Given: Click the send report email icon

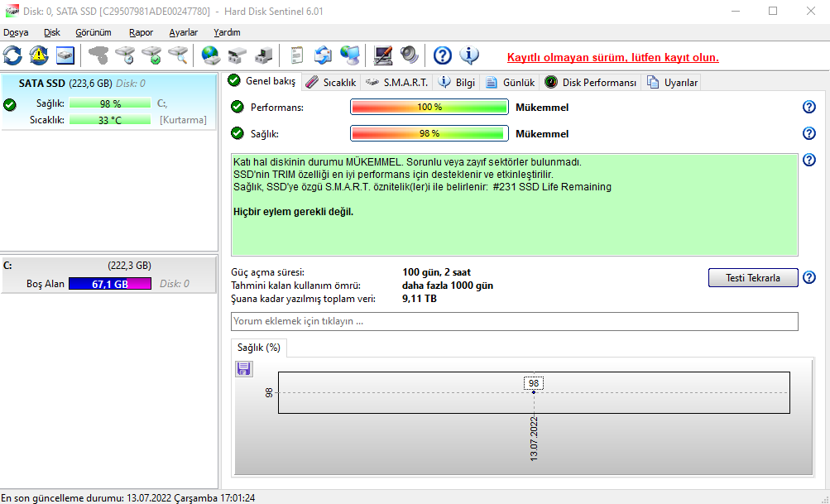Looking at the screenshot, I should [x=323, y=55].
